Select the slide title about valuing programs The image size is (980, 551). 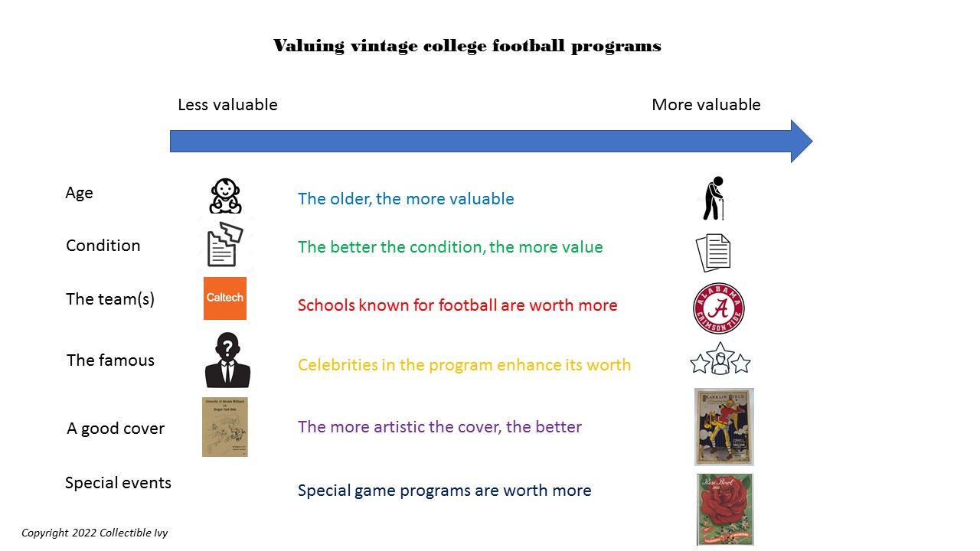pyautogui.click(x=467, y=46)
